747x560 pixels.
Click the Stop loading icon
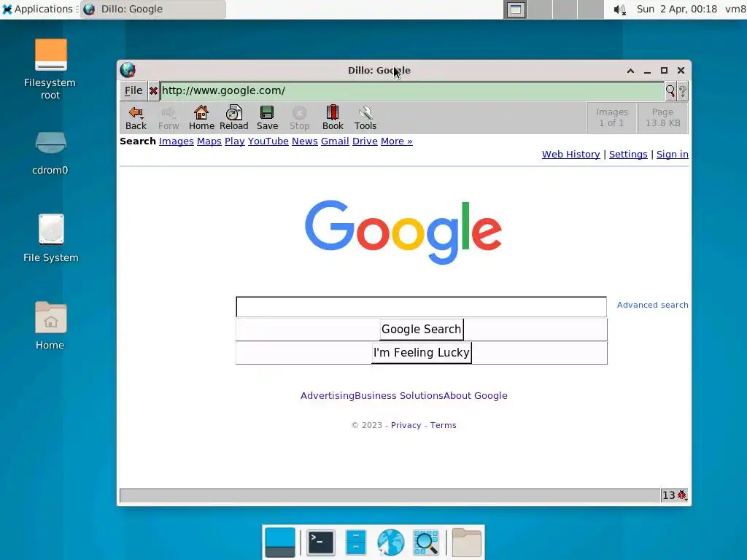(x=299, y=117)
